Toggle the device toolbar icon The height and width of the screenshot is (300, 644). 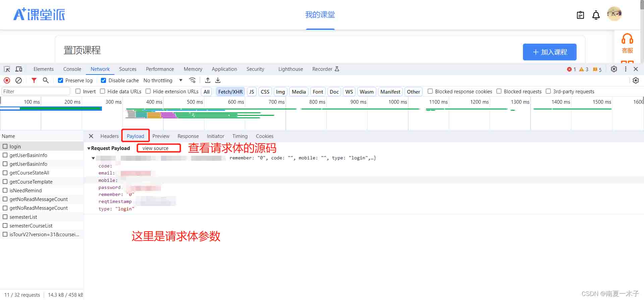19,69
